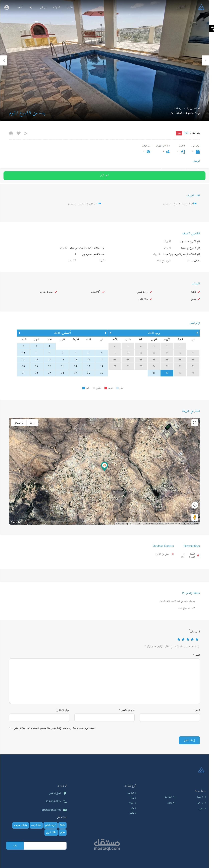Go to previous month on August calendar

[106, 333]
